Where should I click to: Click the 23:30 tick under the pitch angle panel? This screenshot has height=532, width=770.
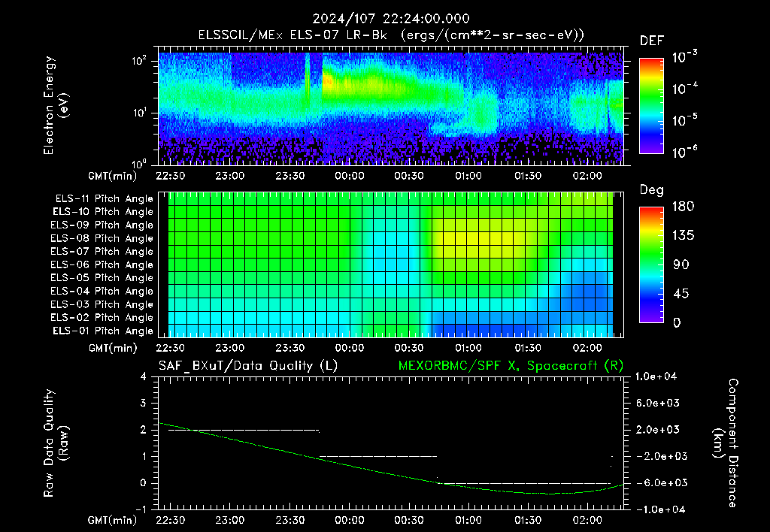pos(290,349)
